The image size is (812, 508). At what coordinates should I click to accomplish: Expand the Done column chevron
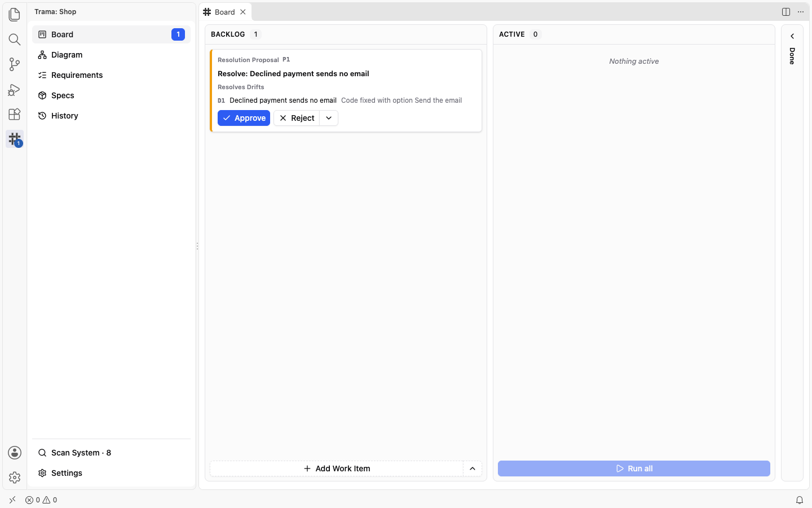click(792, 36)
